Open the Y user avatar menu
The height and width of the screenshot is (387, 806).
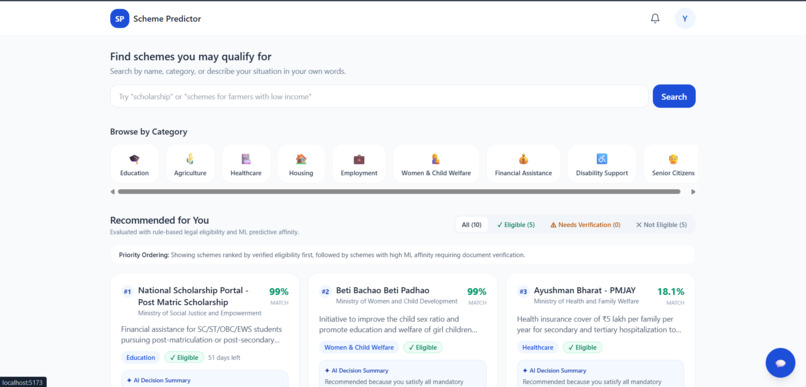click(685, 19)
